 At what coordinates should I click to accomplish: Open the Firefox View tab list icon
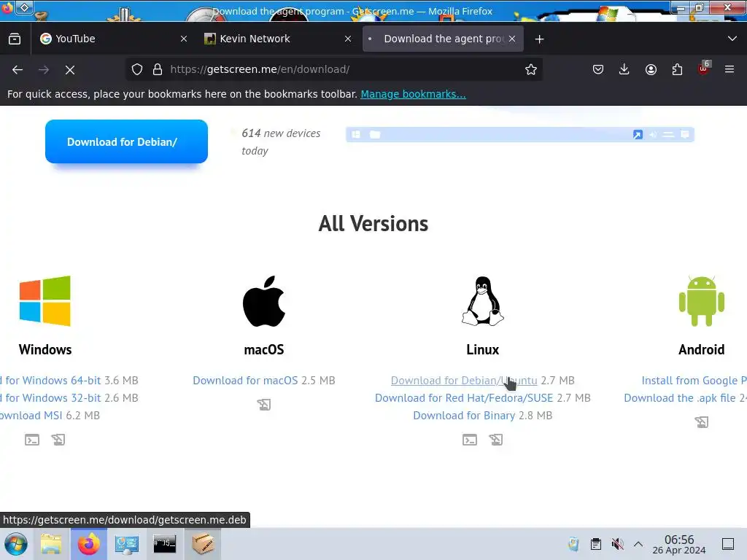tap(15, 39)
